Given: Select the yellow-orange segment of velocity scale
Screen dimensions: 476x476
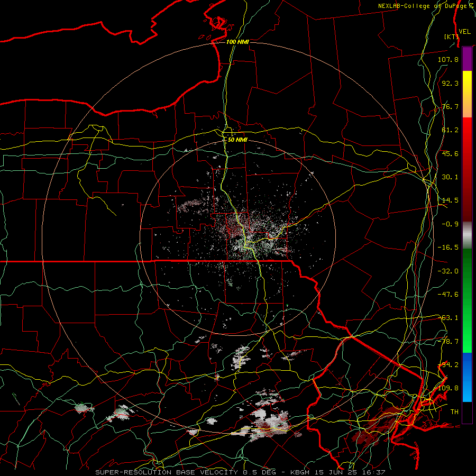Looking at the screenshot, I should click(467, 94).
